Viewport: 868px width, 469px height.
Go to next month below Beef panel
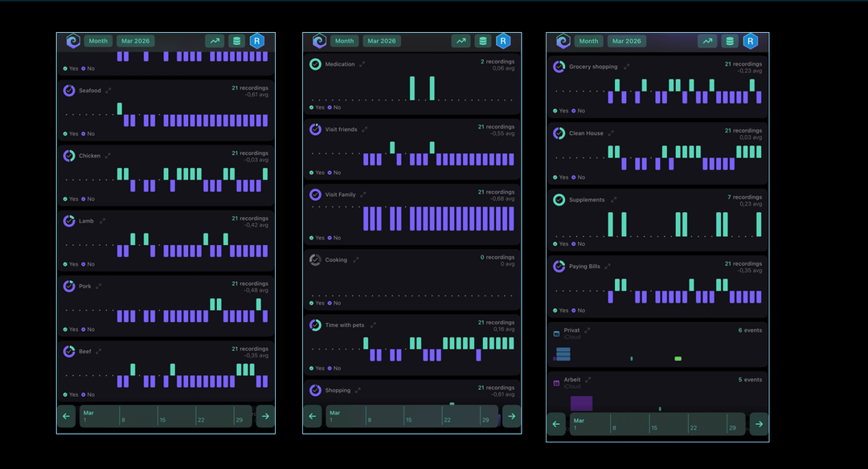[265, 416]
